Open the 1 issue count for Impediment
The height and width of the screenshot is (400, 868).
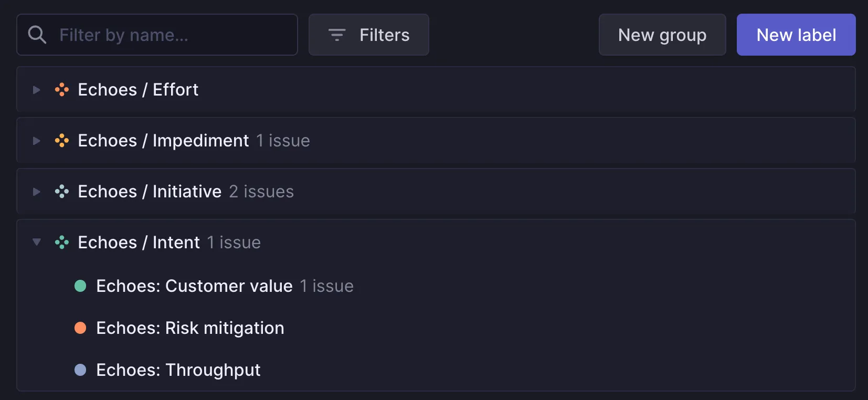coord(283,141)
